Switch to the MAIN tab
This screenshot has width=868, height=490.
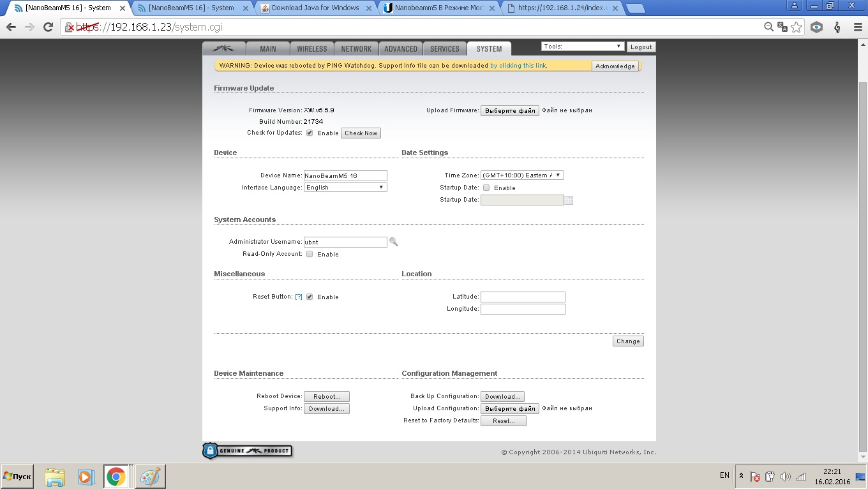point(268,48)
